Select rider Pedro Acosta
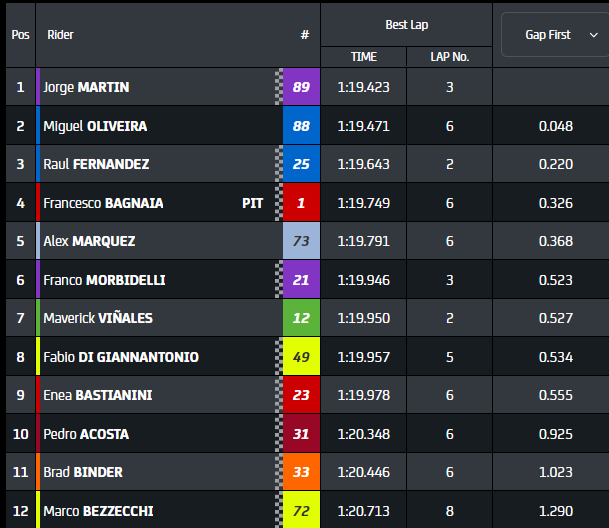609x528 pixels. (x=86, y=434)
